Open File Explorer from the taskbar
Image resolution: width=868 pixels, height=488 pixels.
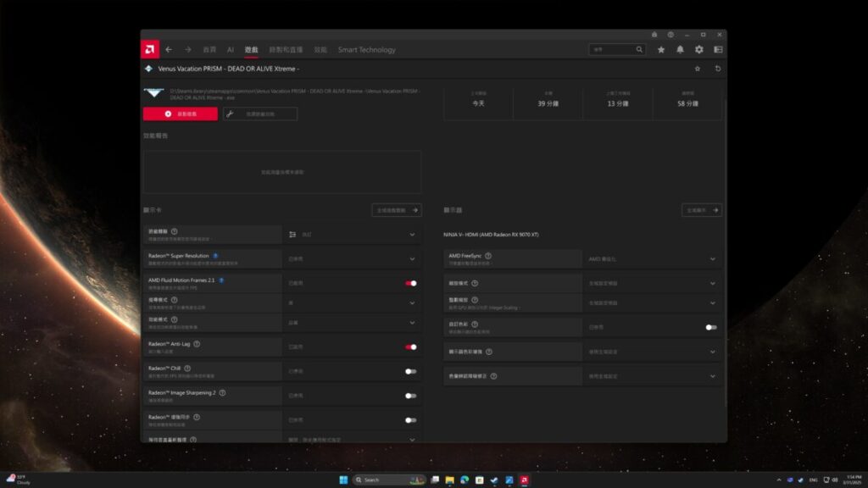449,480
